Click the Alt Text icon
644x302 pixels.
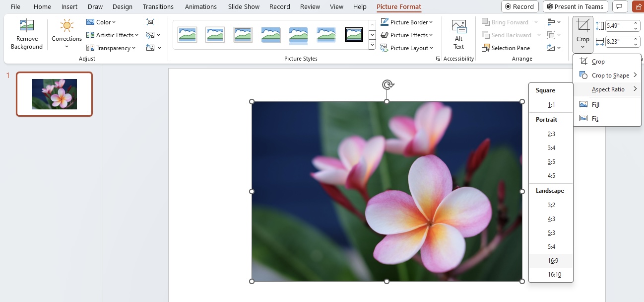(x=459, y=27)
